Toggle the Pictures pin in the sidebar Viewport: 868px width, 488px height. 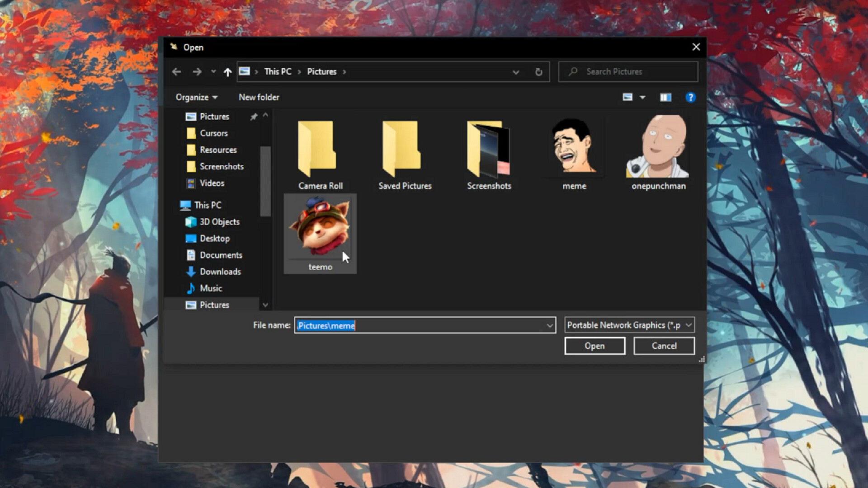tap(254, 116)
